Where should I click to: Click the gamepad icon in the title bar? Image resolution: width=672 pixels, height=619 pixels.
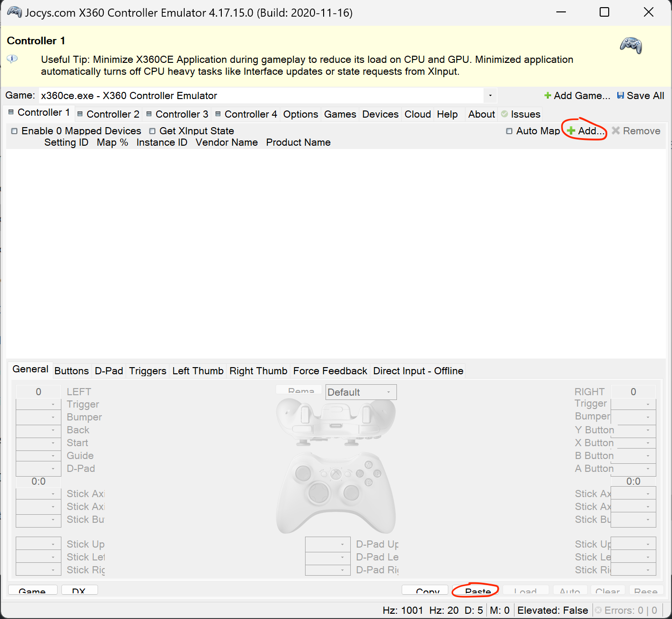pos(14,12)
